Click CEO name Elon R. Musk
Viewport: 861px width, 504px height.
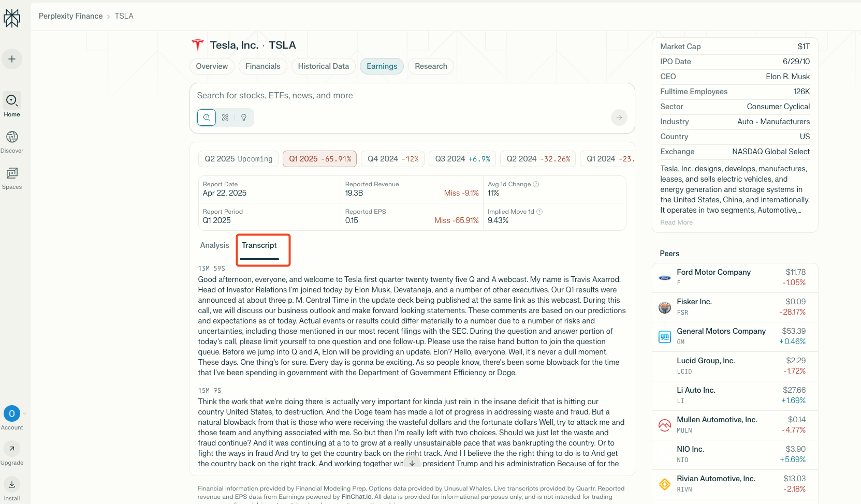[x=788, y=77]
